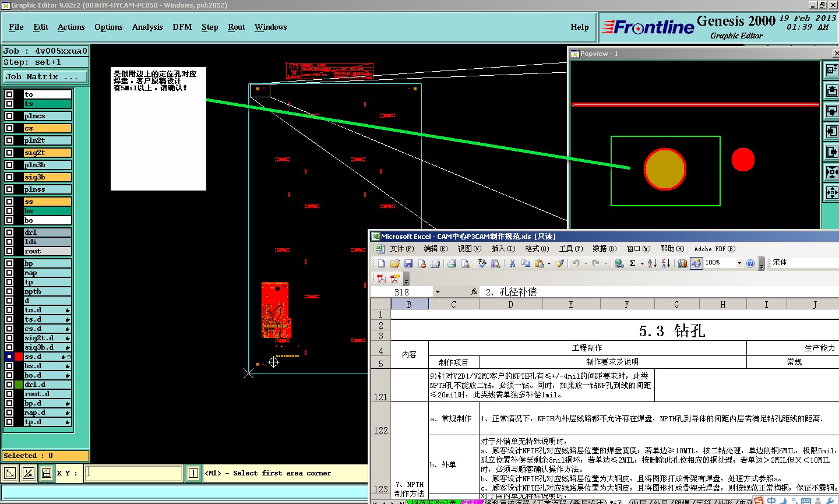Open the File menu
This screenshot has width=839, height=504.
pyautogui.click(x=16, y=27)
